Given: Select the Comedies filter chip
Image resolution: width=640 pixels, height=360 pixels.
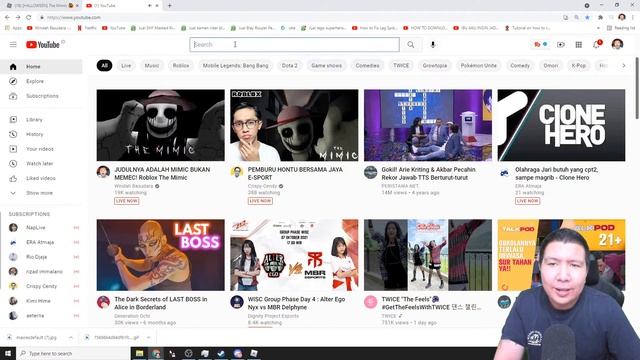Looking at the screenshot, I should [x=367, y=65].
